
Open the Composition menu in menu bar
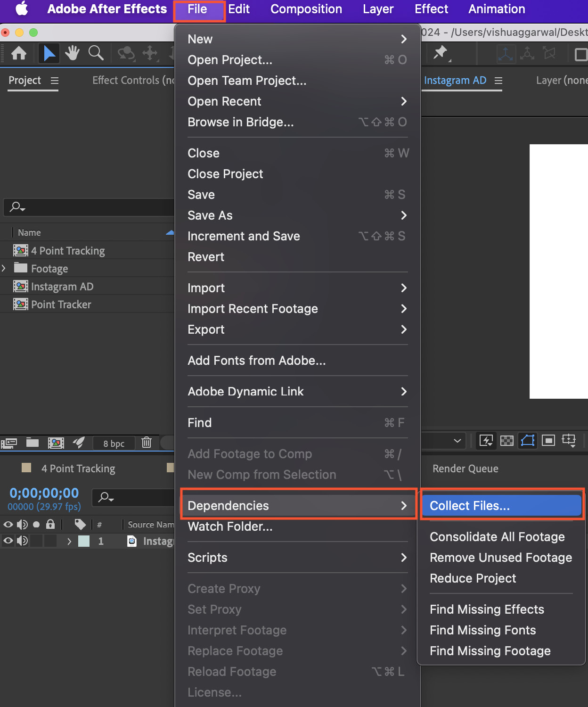point(306,9)
